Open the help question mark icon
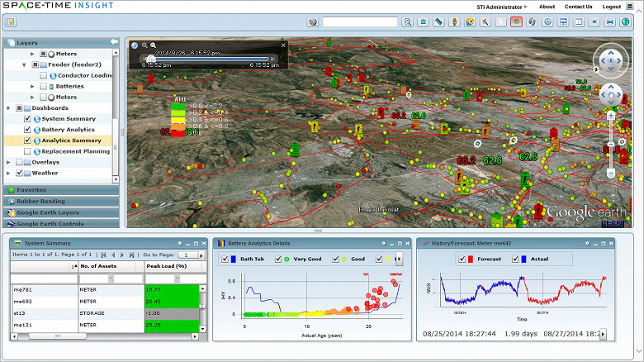Screen dimensions: 644x362 click(x=626, y=22)
